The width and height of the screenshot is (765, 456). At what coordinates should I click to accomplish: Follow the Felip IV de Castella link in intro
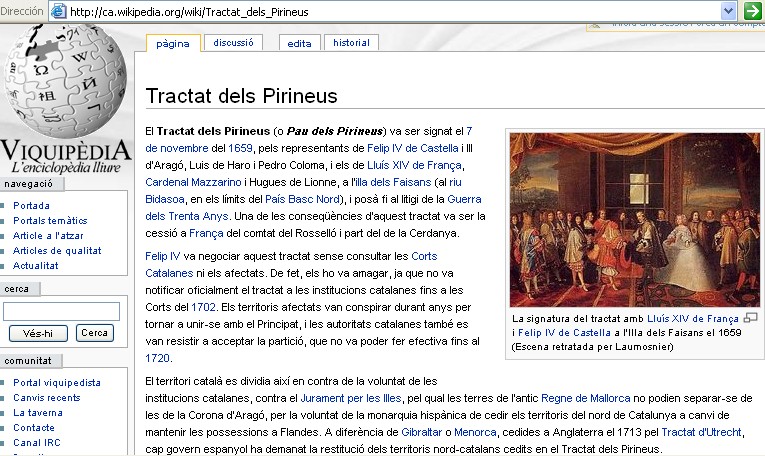click(412, 148)
